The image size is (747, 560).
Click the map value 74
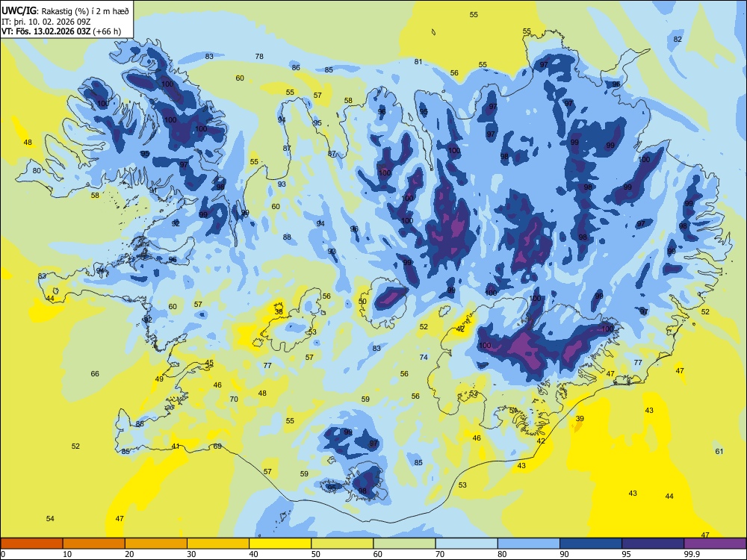click(424, 357)
